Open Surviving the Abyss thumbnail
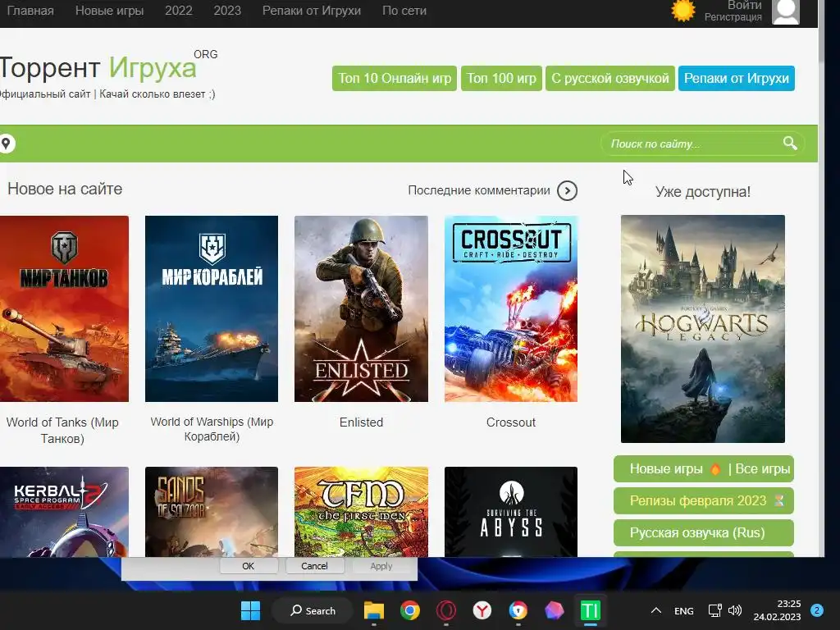The image size is (840, 630). coord(511,512)
